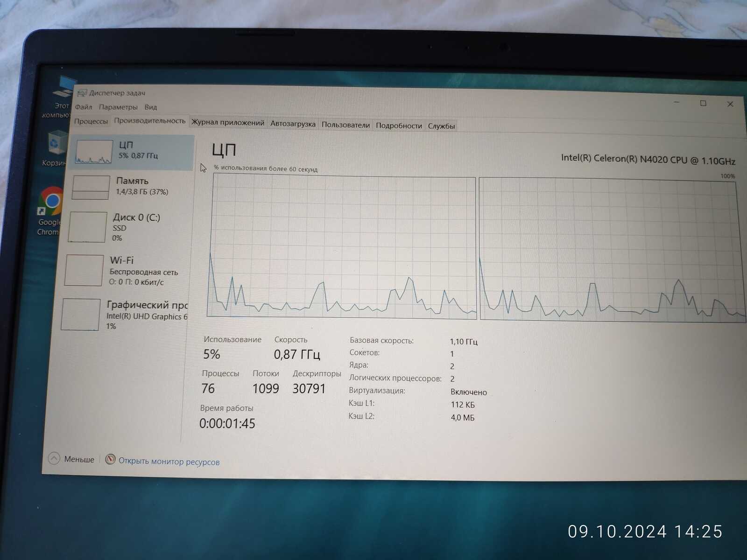This screenshot has height=560, width=747.
Task: Click the Скорость 0,87 ГГц value
Action: [x=297, y=355]
